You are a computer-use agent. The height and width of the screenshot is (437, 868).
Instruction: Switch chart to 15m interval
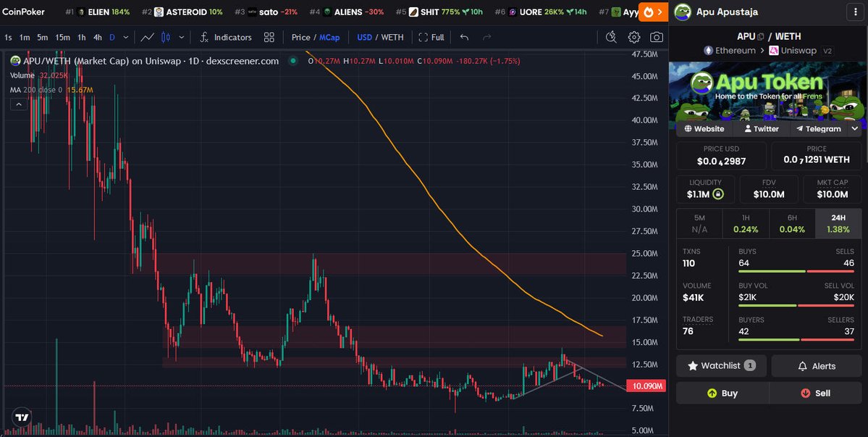point(62,37)
